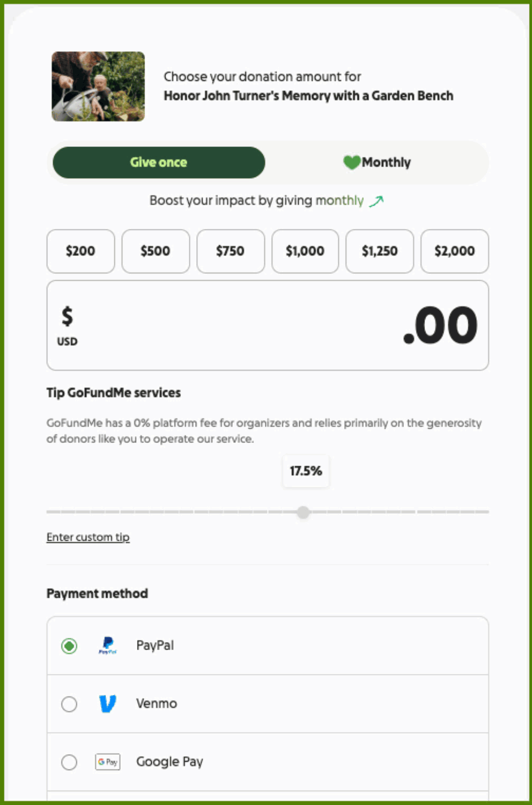
Task: Focus the USD donation amount field
Action: 268,326
